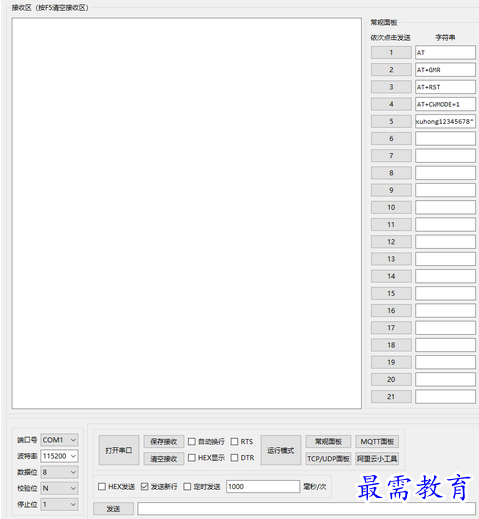
Task: Click inside the 接收区 receive area
Action: click(187, 213)
